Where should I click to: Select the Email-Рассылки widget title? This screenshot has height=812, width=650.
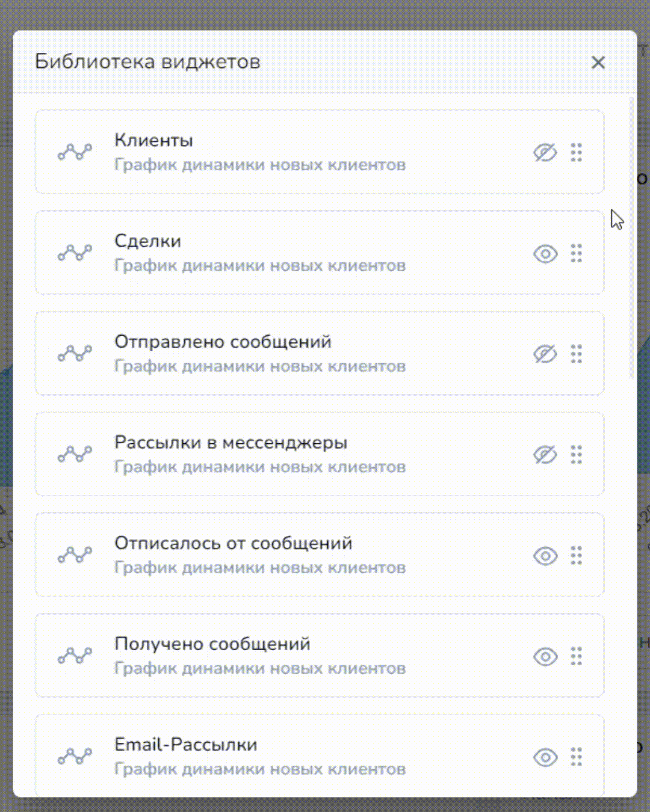pyautogui.click(x=185, y=745)
